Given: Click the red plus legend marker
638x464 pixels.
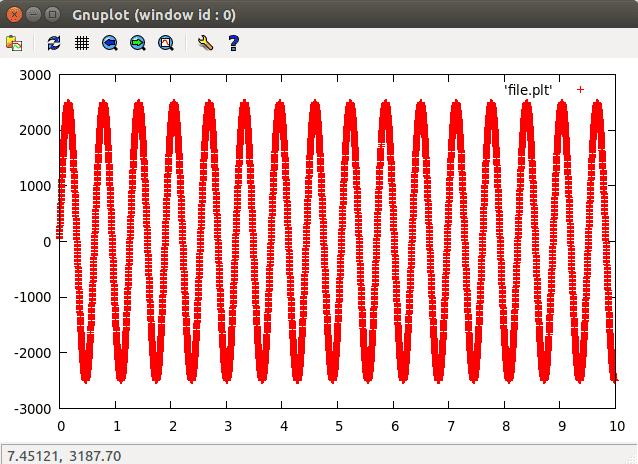Looking at the screenshot, I should (580, 90).
